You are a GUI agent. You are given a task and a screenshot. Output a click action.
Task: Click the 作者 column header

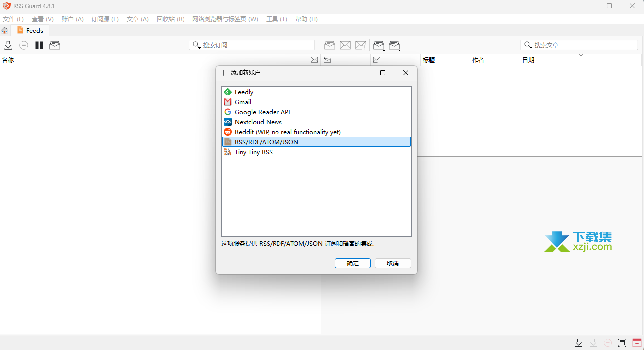coord(495,60)
